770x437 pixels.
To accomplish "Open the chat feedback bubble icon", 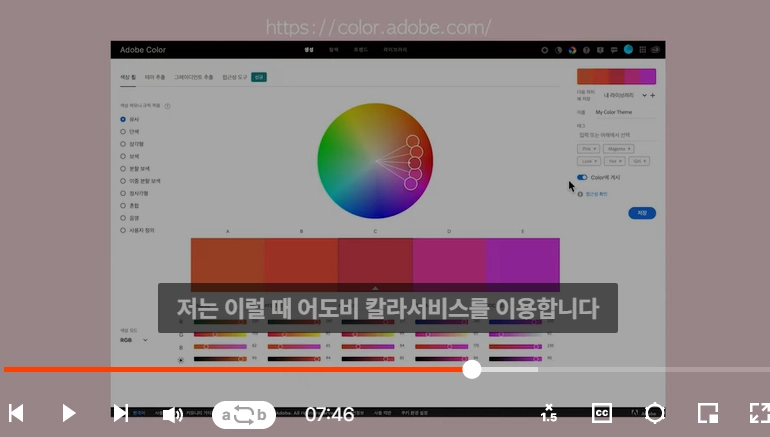I will (x=614, y=50).
